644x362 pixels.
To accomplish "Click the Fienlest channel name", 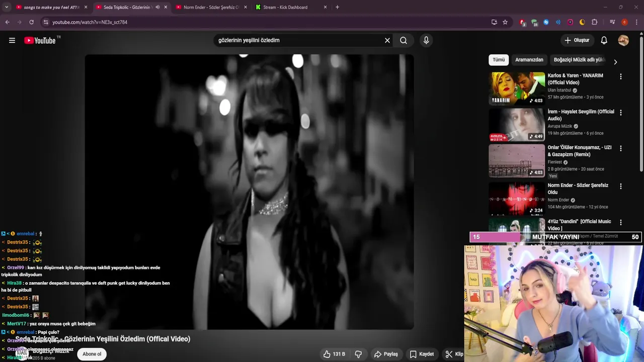I will [555, 162].
